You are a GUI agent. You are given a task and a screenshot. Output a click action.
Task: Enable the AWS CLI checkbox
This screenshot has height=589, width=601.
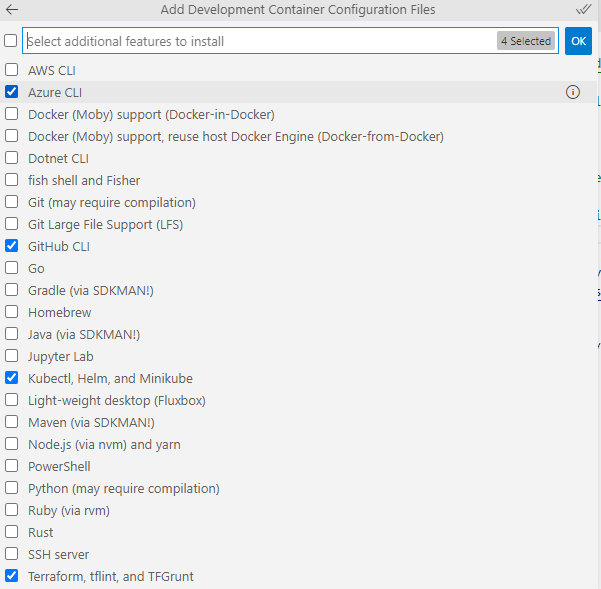[11, 70]
